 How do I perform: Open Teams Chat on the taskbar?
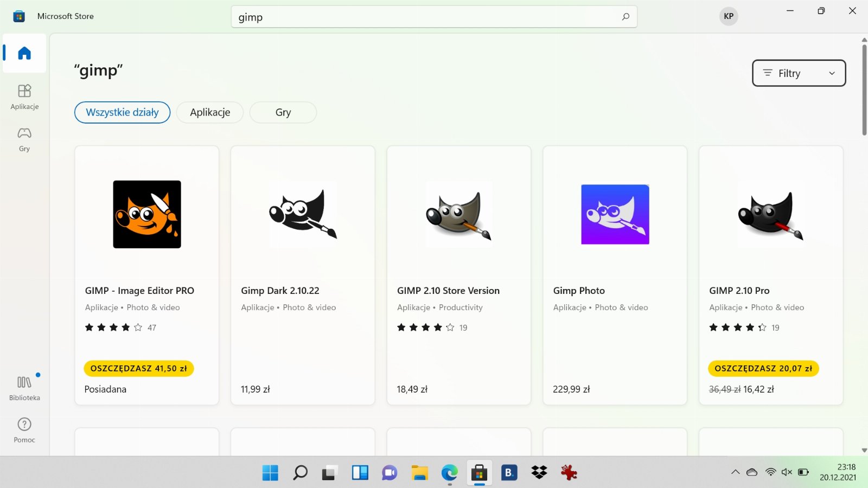point(390,473)
